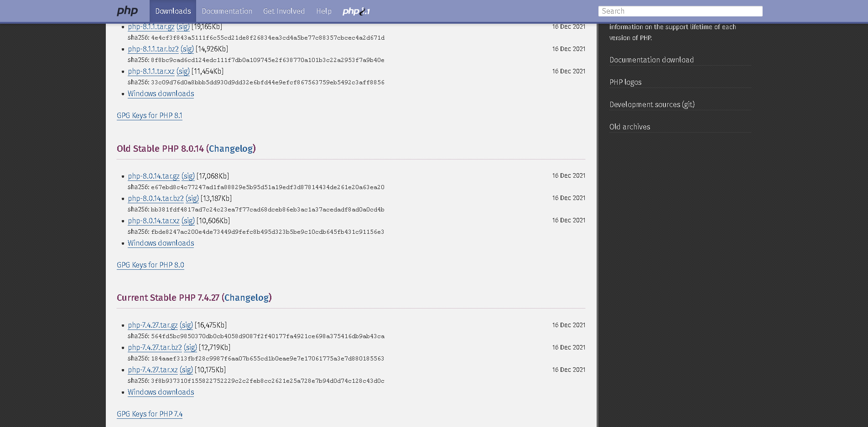This screenshot has width=868, height=427.
Task: Click the php 8.1 release logo
Action: (x=357, y=11)
